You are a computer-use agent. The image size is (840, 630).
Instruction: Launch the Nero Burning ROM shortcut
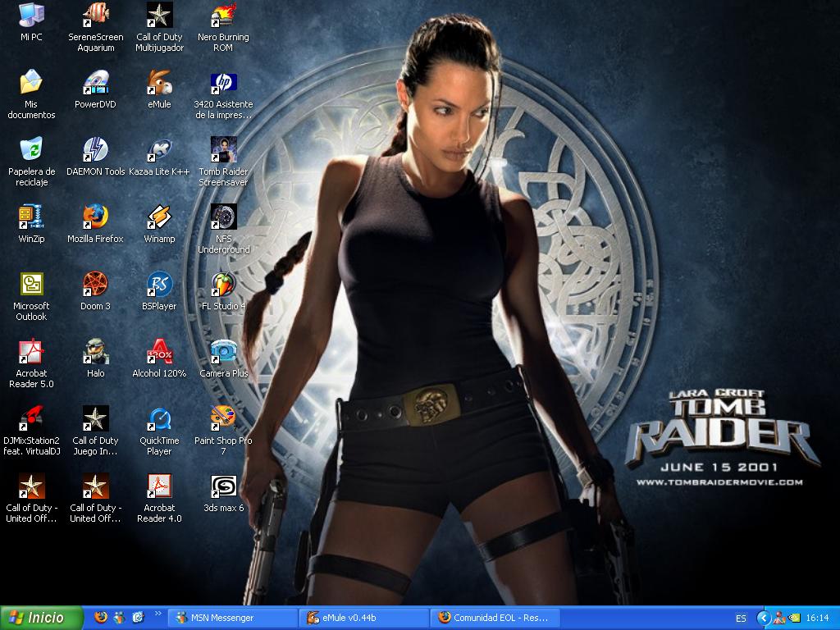pos(223,16)
